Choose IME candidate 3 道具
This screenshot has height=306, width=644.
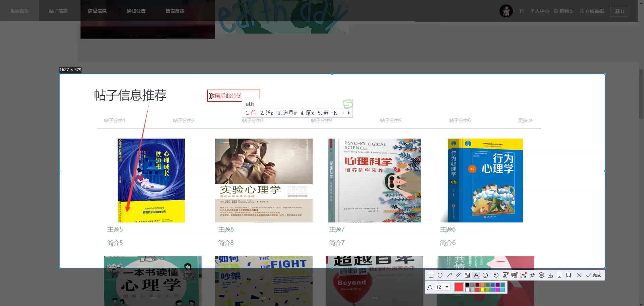tap(287, 113)
